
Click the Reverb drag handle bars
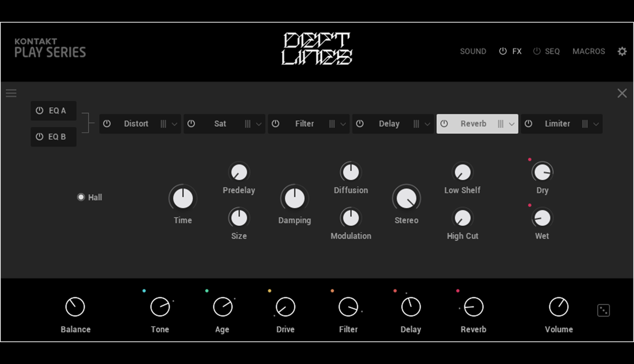(500, 124)
